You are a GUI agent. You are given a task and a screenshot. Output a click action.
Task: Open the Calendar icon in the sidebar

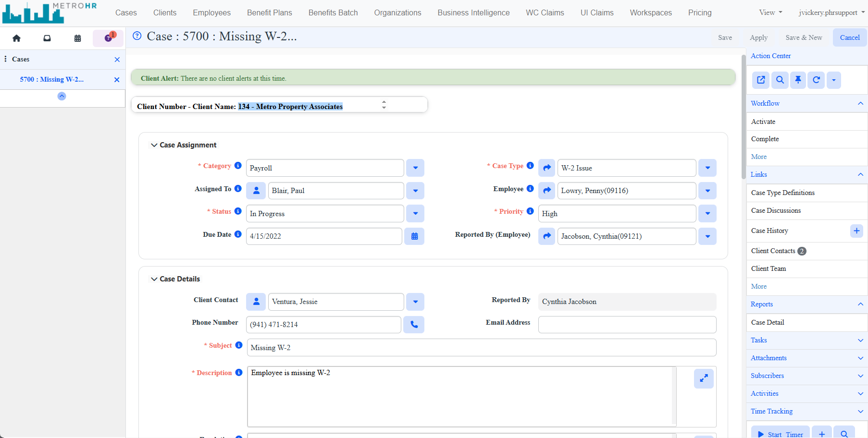(x=77, y=38)
